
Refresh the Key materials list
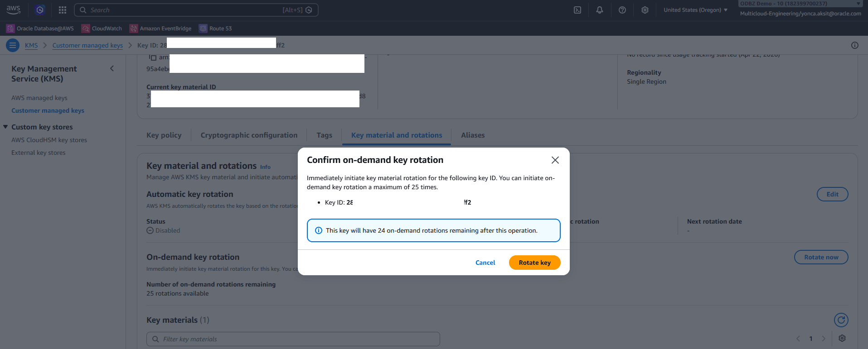[841, 320]
